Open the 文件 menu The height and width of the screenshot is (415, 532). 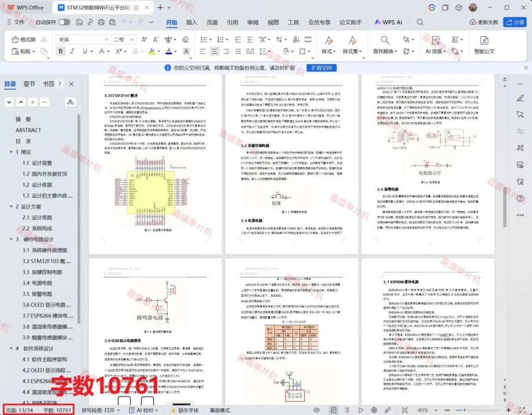click(x=16, y=22)
